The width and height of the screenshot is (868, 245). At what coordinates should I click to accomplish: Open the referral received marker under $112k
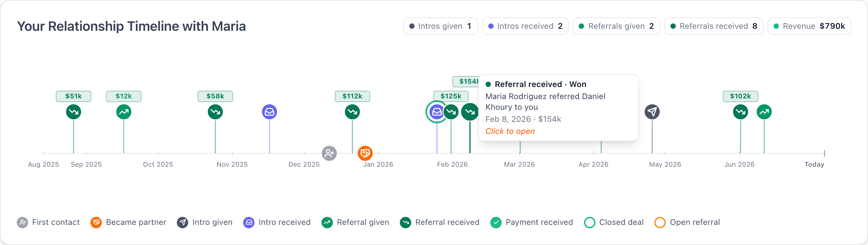[352, 112]
